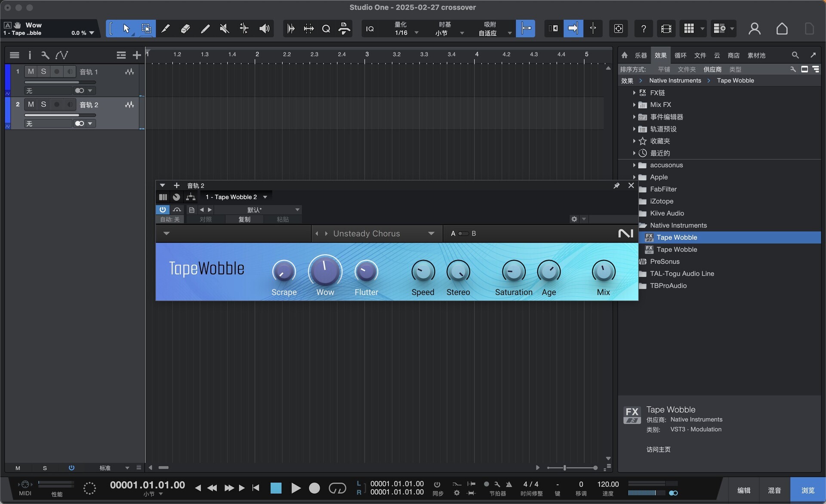
Task: Click the Wow knob
Action: tap(325, 271)
